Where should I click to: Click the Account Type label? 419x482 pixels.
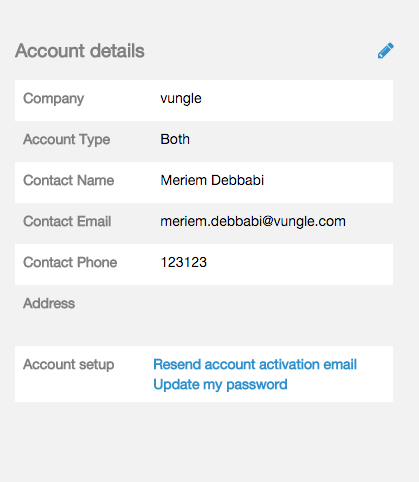(67, 140)
